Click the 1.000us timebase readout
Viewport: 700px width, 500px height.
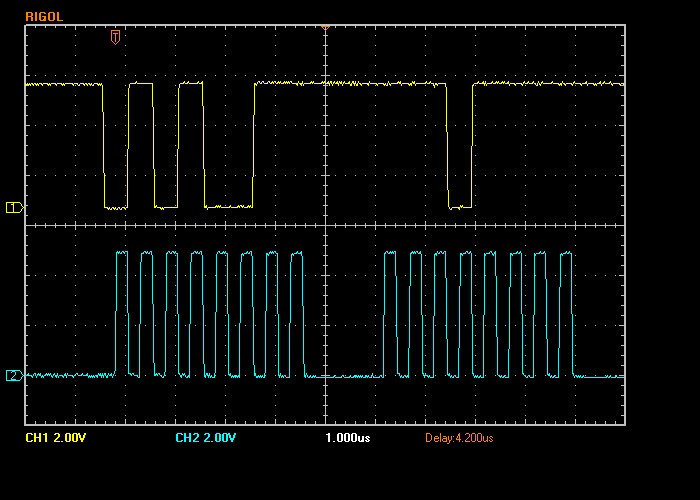tap(348, 438)
